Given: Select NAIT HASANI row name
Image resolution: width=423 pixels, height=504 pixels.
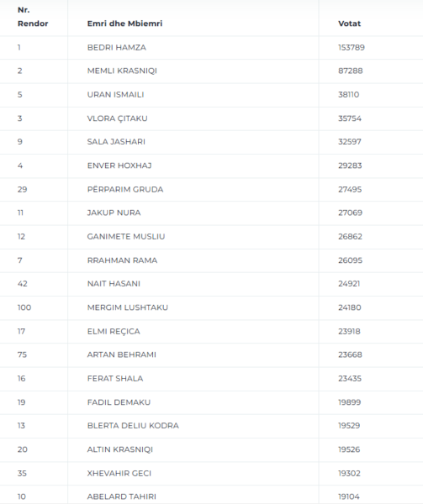Looking at the screenshot, I should pos(114,284).
